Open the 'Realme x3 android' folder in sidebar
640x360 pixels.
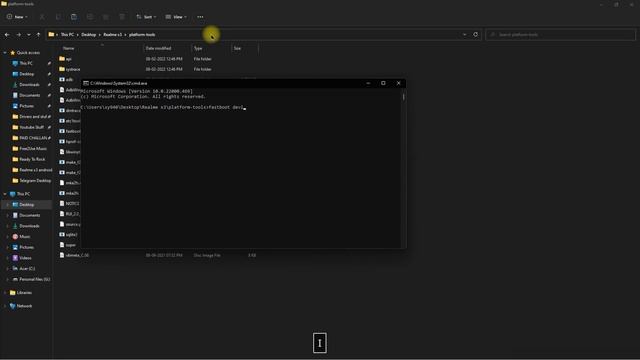coord(35,170)
